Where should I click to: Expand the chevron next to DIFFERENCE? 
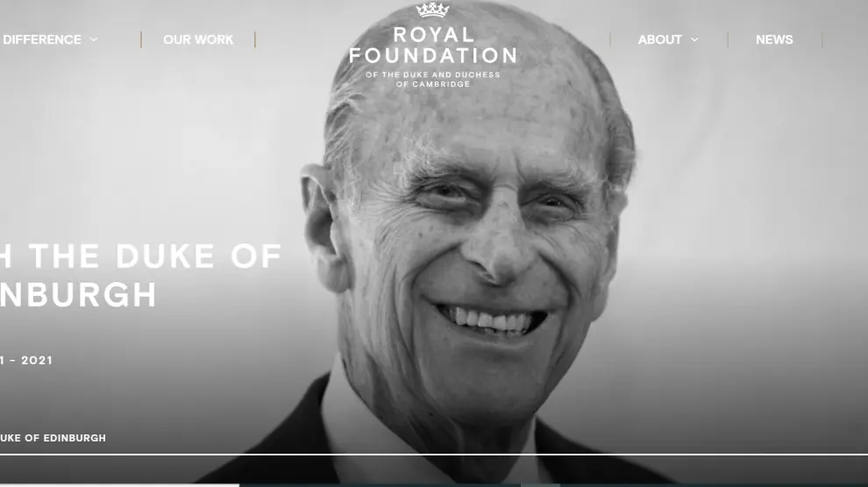click(x=94, y=39)
